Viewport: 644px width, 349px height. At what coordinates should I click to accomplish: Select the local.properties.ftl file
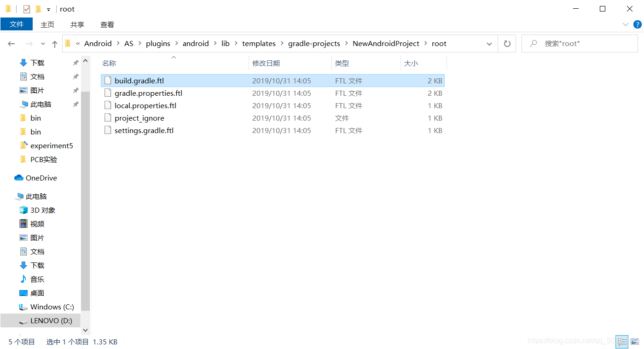(x=273, y=105)
